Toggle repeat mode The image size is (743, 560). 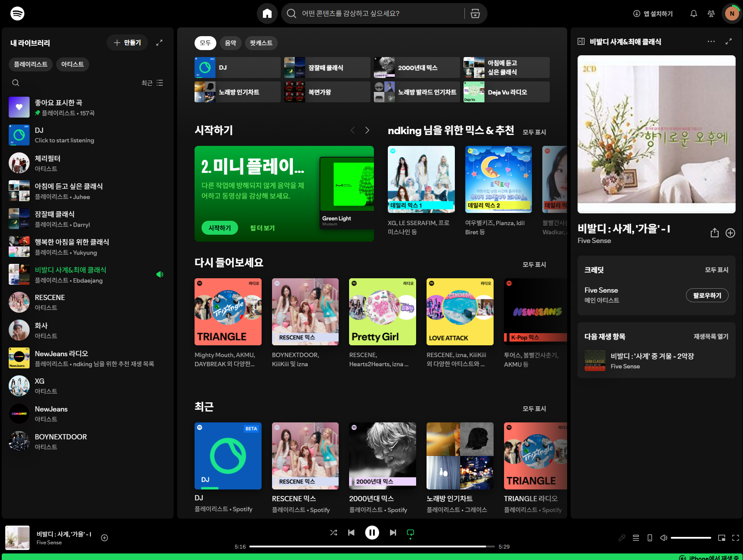point(410,533)
